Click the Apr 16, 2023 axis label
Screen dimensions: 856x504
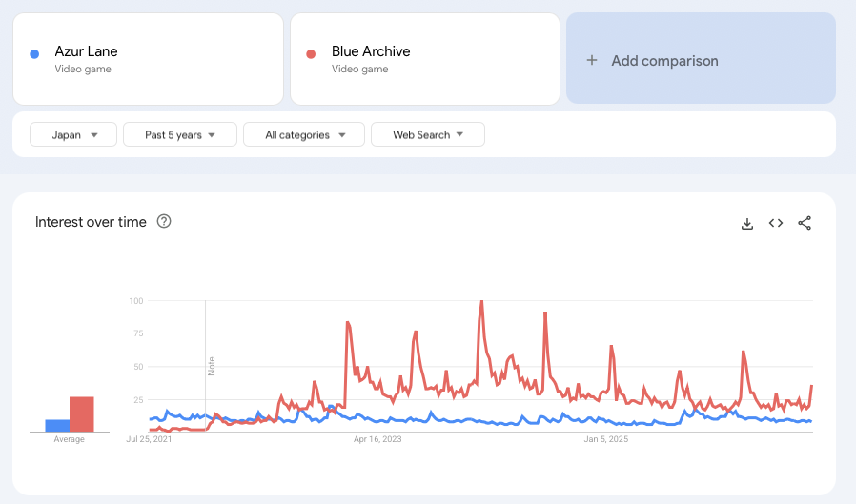tap(377, 439)
